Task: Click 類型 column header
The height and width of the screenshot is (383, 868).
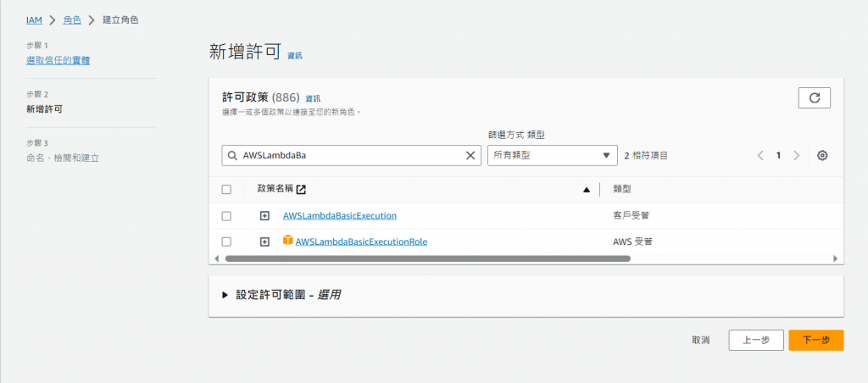Action: tap(622, 189)
